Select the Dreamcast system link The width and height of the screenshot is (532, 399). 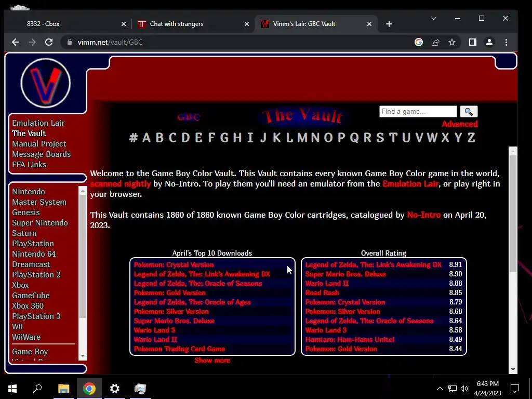click(x=31, y=264)
